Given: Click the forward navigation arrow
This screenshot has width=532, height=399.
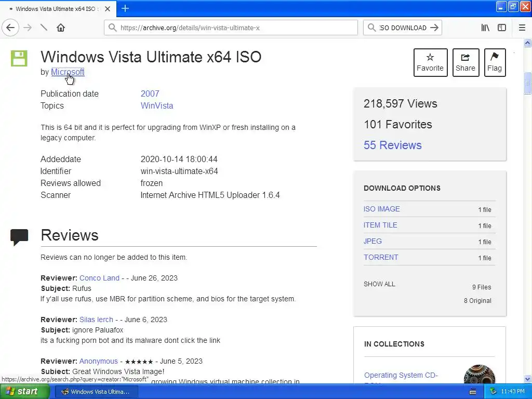Looking at the screenshot, I should point(28,28).
